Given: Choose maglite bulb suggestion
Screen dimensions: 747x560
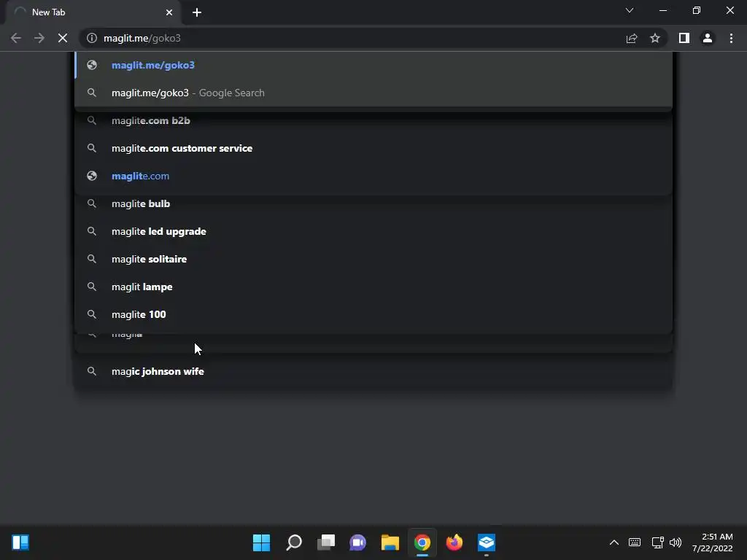Looking at the screenshot, I should pyautogui.click(x=373, y=204).
